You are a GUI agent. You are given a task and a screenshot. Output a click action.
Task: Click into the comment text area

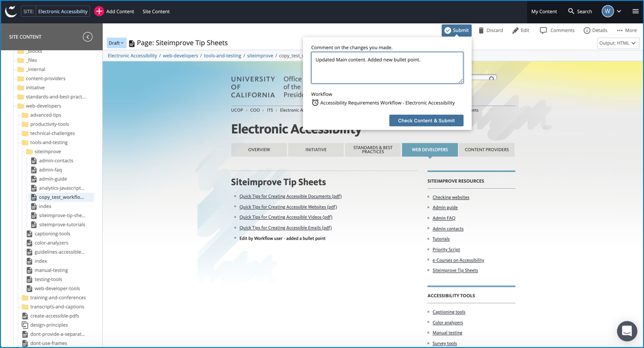[x=387, y=68]
